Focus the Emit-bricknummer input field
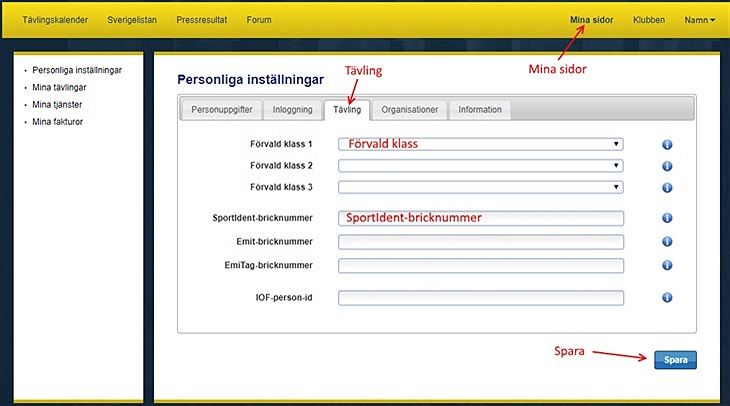This screenshot has width=730, height=406. click(481, 242)
